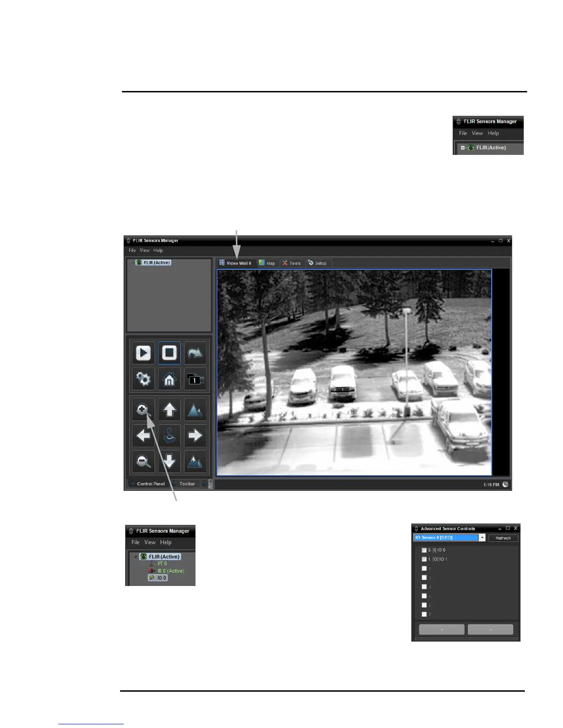563x728 pixels.
Task: Click the right arrow to pan right
Action: coord(195,435)
